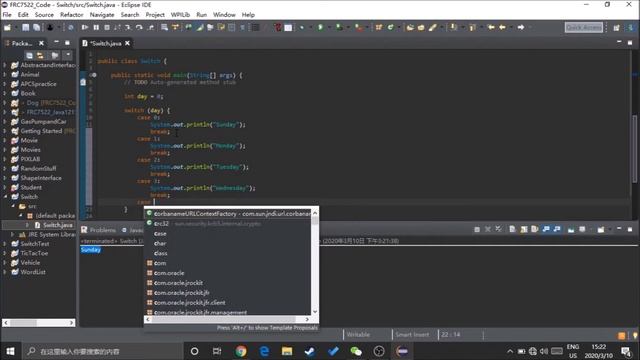This screenshot has width=640, height=360.
Task: Open WeChat from the taskbar
Action: pos(356,351)
